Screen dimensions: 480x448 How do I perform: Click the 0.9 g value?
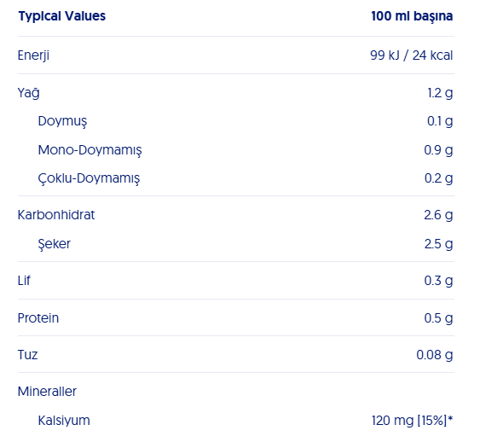438,150
